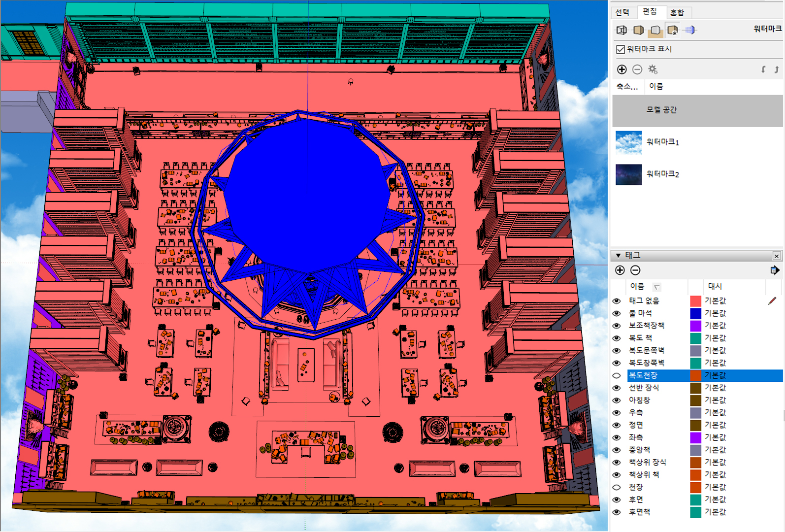This screenshot has width=785, height=532.
Task: Switch to the 혼합 tab
Action: [x=677, y=12]
